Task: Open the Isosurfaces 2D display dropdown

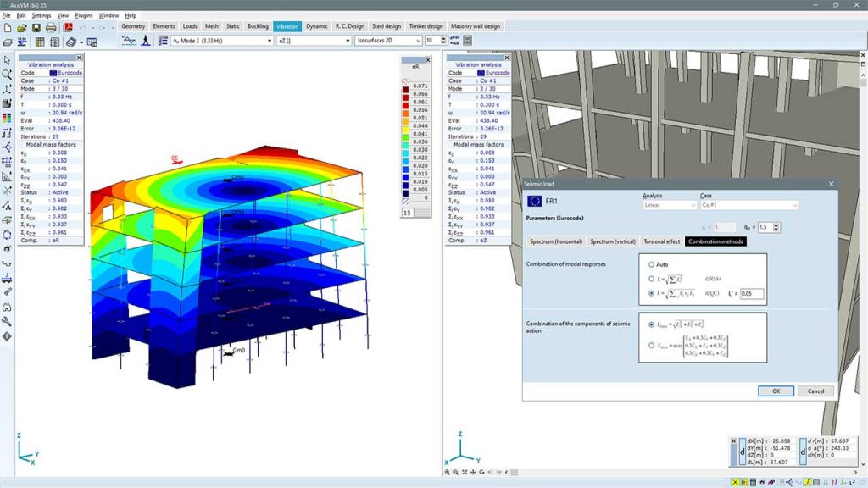Action: tap(419, 40)
